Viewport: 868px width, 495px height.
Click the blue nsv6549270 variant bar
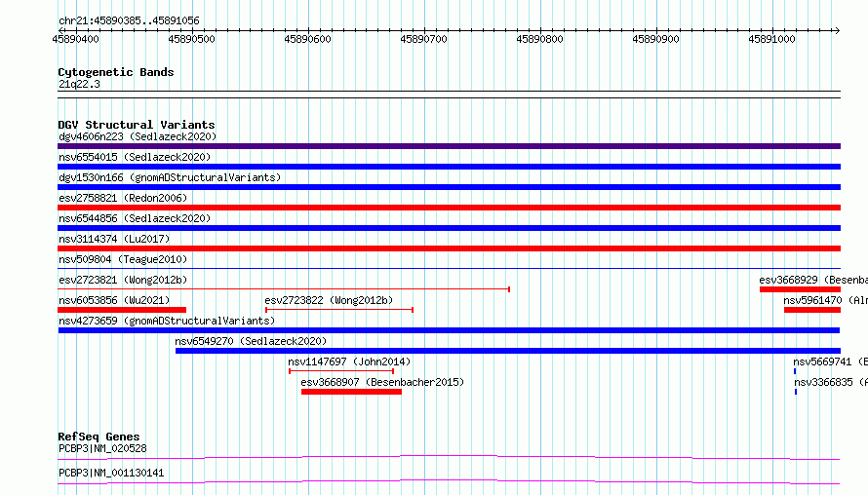[508, 351]
